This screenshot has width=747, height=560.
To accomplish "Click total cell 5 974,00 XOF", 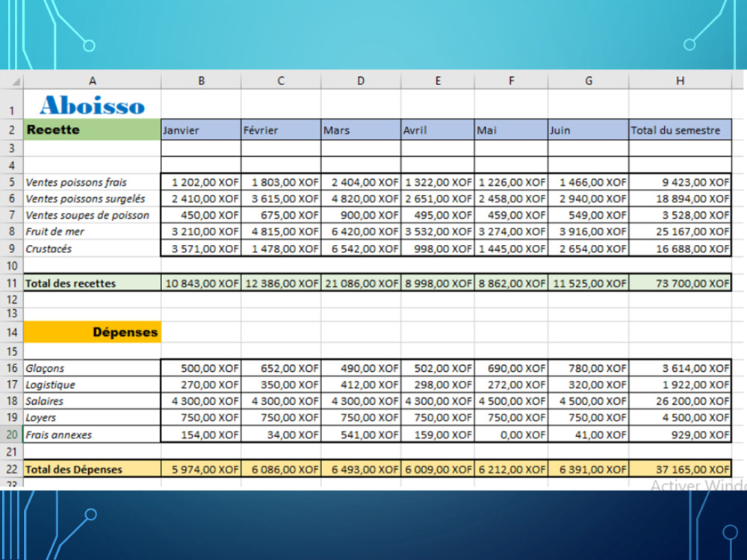I will (201, 470).
